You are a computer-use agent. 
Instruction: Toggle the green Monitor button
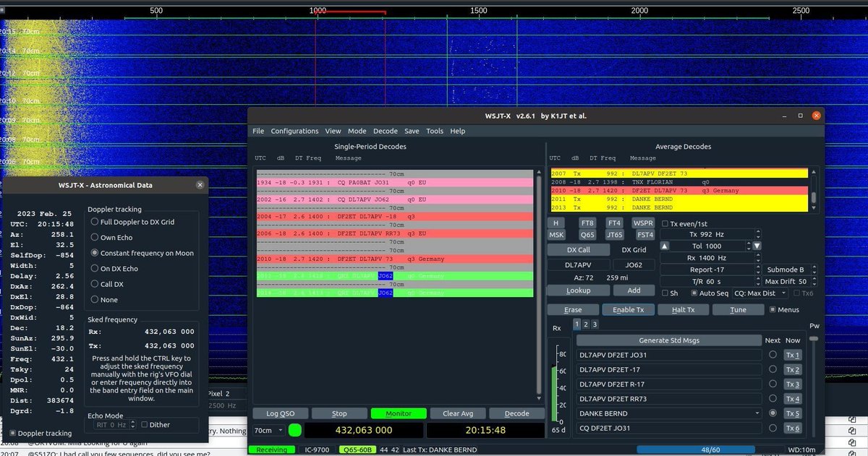(x=399, y=413)
